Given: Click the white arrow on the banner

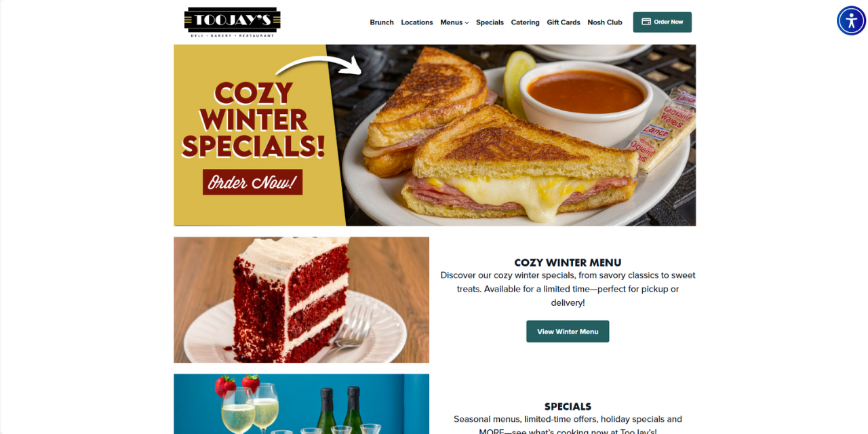Looking at the screenshot, I should [319, 66].
